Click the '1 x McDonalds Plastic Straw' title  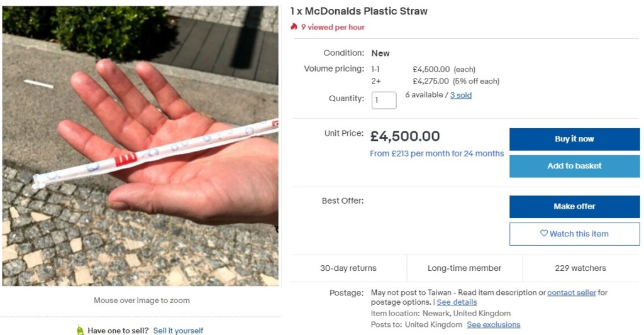[x=358, y=11]
